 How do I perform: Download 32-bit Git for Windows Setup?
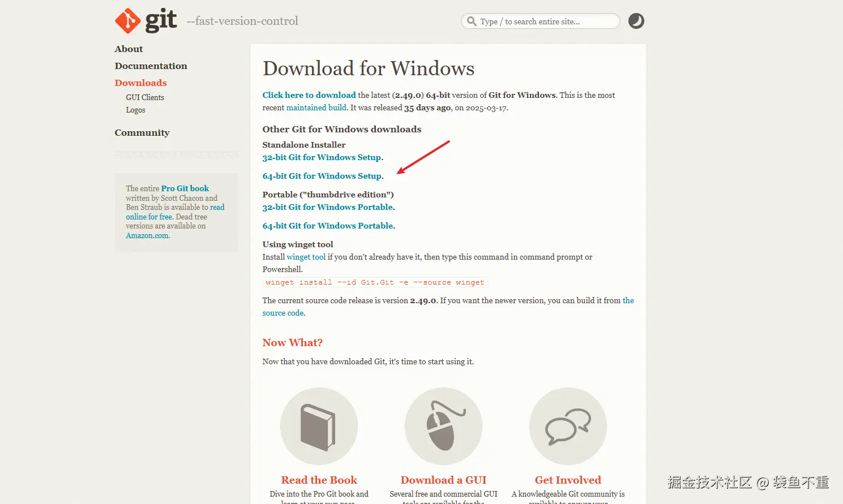[322, 157]
